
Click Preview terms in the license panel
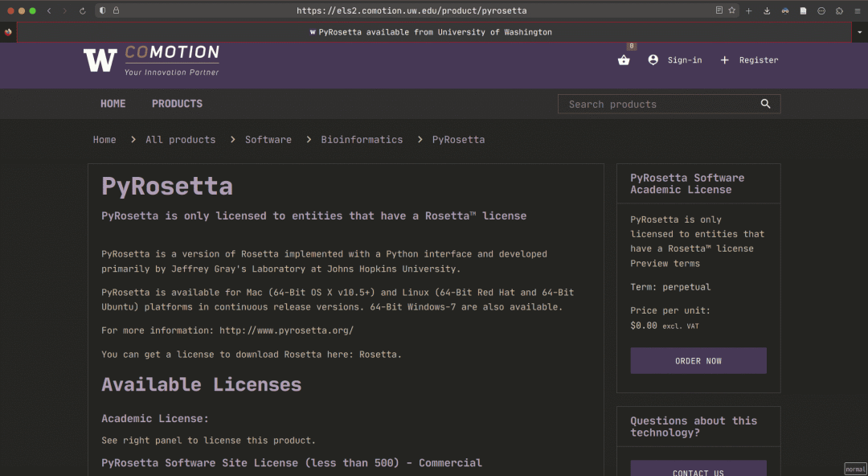click(x=665, y=263)
